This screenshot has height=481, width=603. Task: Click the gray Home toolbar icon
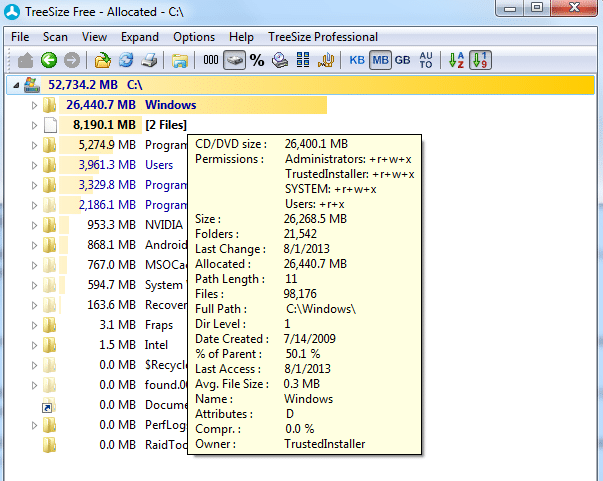(x=25, y=60)
